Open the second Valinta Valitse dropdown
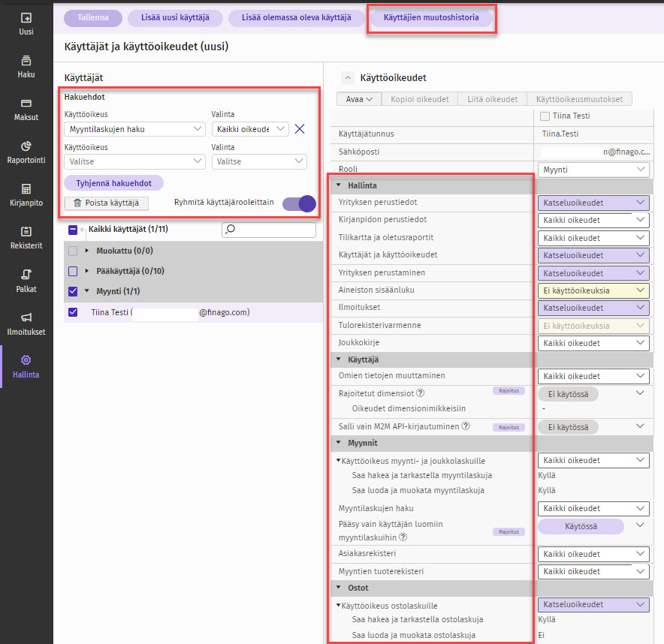This screenshot has height=644, width=664. tap(259, 161)
